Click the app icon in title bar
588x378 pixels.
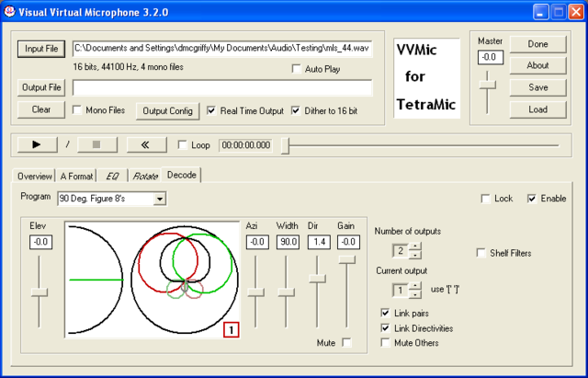point(9,12)
